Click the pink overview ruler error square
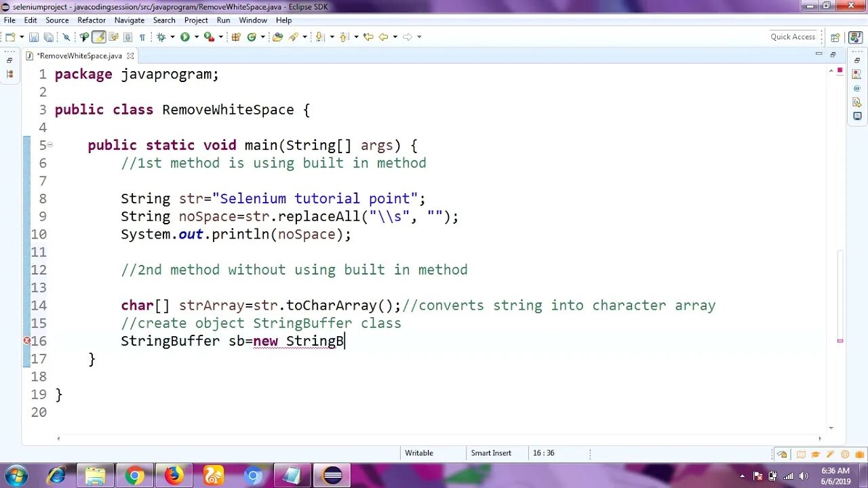868x488 pixels. [x=840, y=70]
